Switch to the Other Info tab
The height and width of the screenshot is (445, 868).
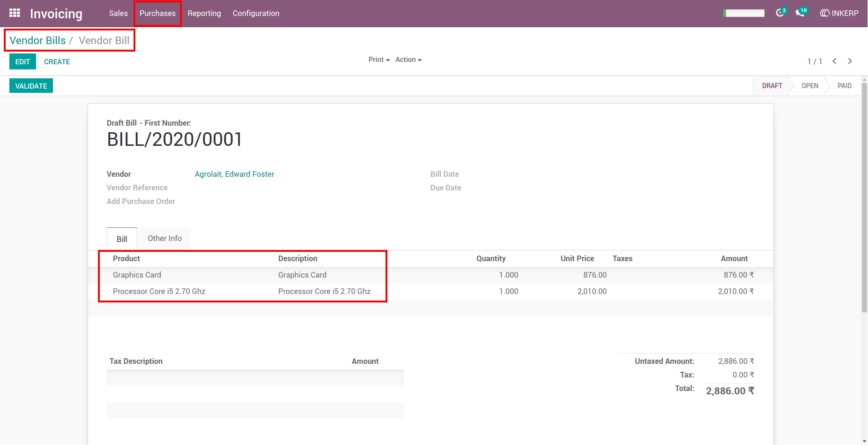click(x=164, y=238)
